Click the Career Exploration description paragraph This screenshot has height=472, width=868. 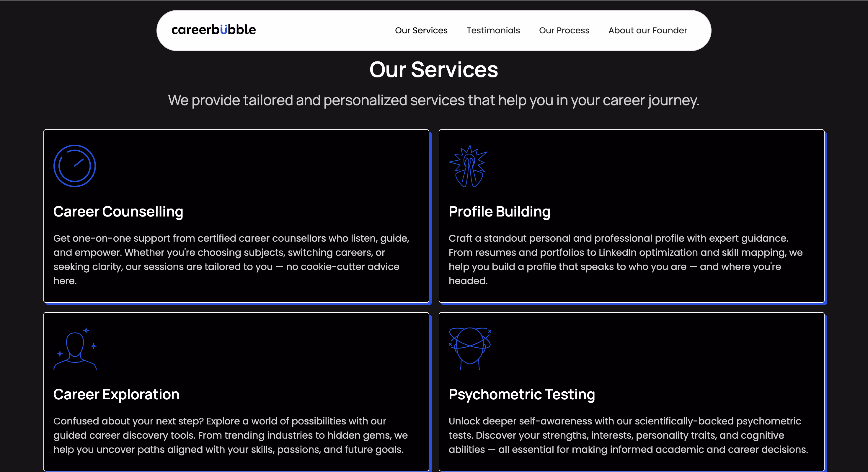231,435
